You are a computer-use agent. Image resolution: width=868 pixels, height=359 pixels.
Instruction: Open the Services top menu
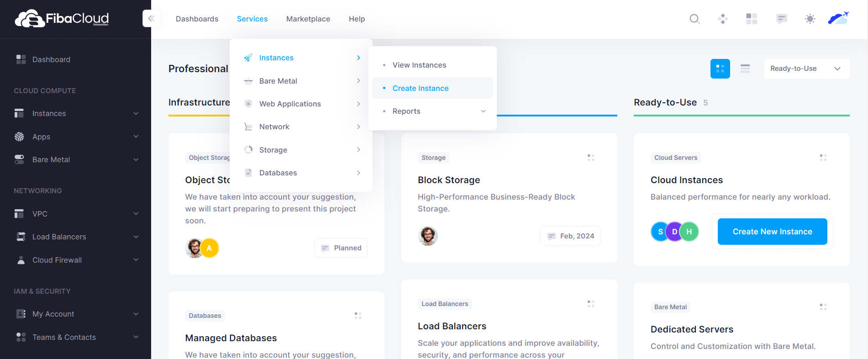tap(252, 19)
